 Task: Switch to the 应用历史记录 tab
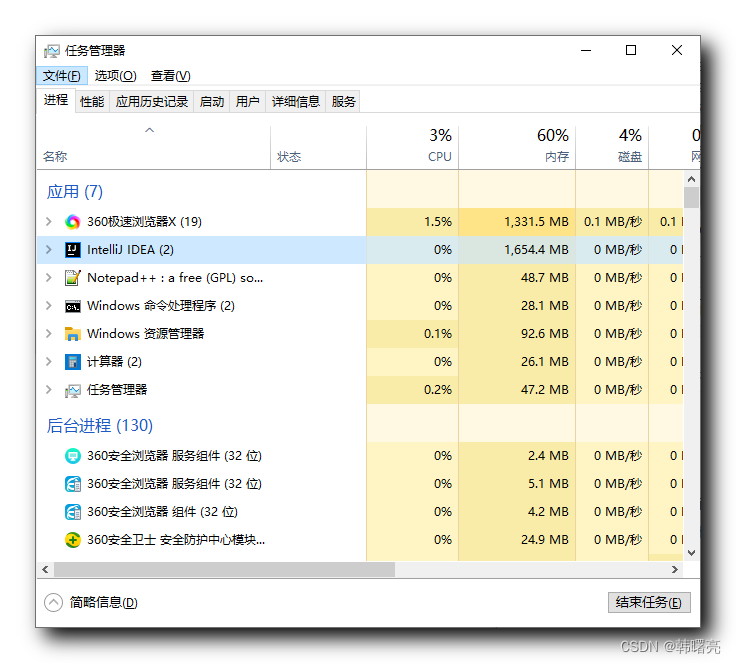152,101
